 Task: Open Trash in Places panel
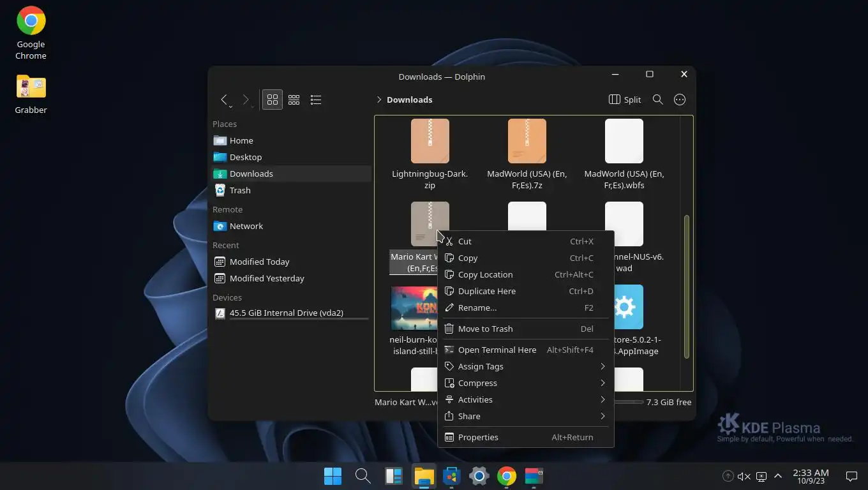(291, 190)
